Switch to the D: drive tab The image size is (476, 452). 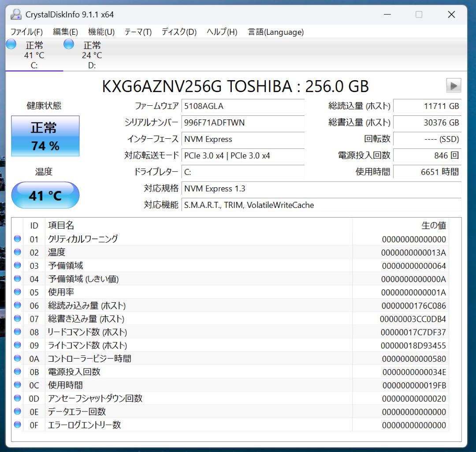pyautogui.click(x=91, y=54)
